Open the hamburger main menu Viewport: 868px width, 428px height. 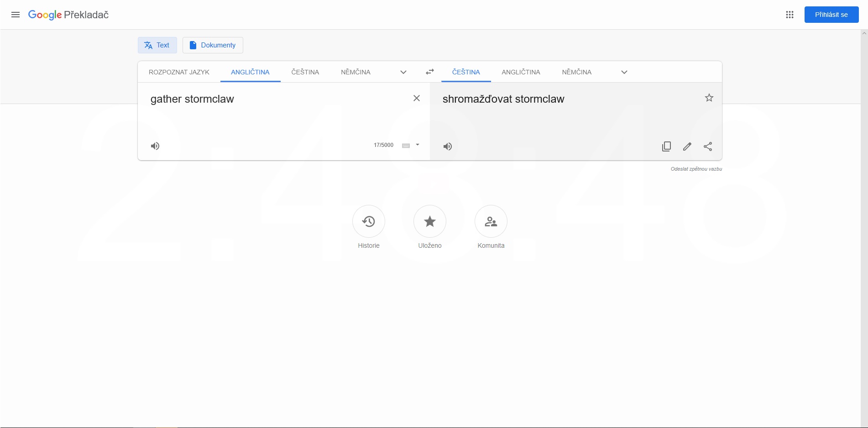(16, 15)
